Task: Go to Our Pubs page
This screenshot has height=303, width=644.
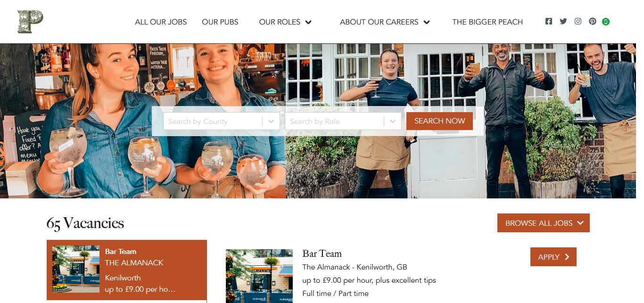Action: pos(220,22)
